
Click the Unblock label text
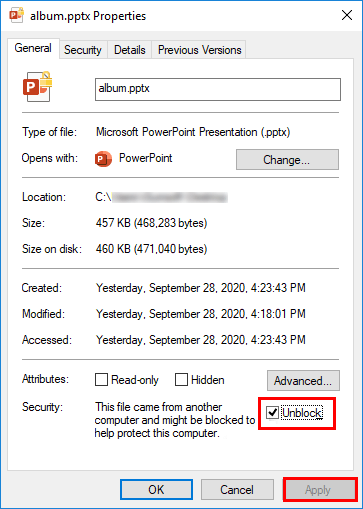(302, 413)
